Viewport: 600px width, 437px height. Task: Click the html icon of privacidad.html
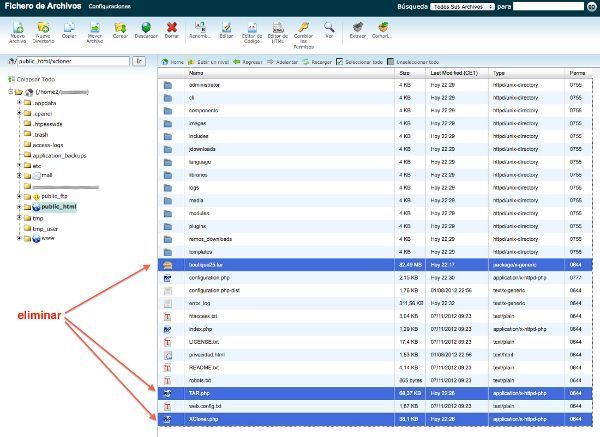(168, 355)
